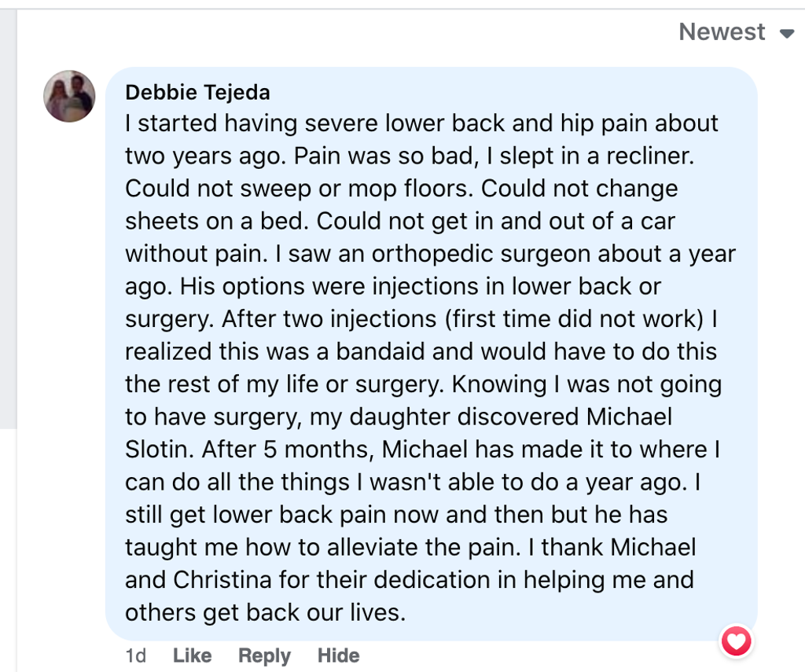Click the first line of comment text
This screenshot has height=672, width=805.
421,123
